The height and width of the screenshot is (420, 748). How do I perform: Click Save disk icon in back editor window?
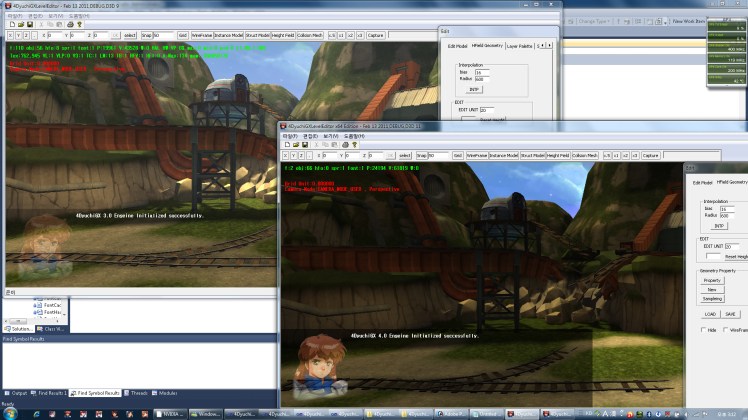30,24
